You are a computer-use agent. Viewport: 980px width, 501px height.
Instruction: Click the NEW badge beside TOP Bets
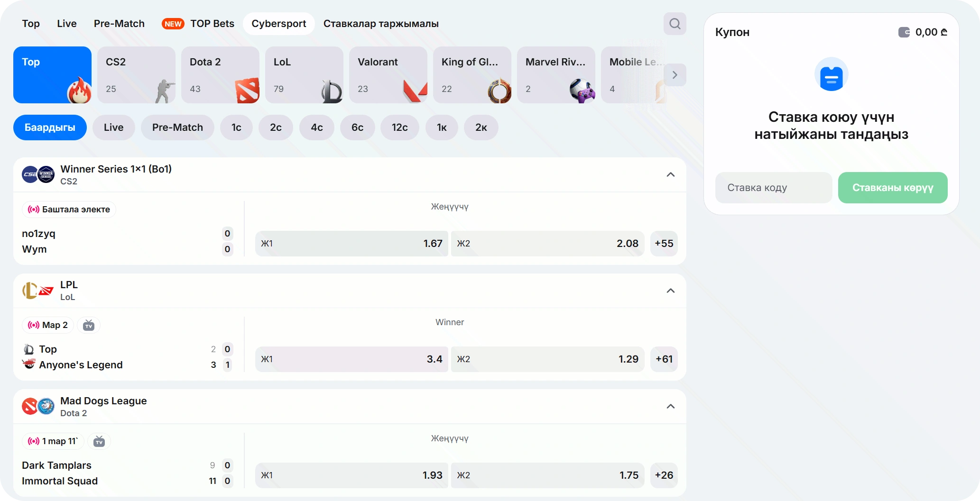[x=173, y=24]
